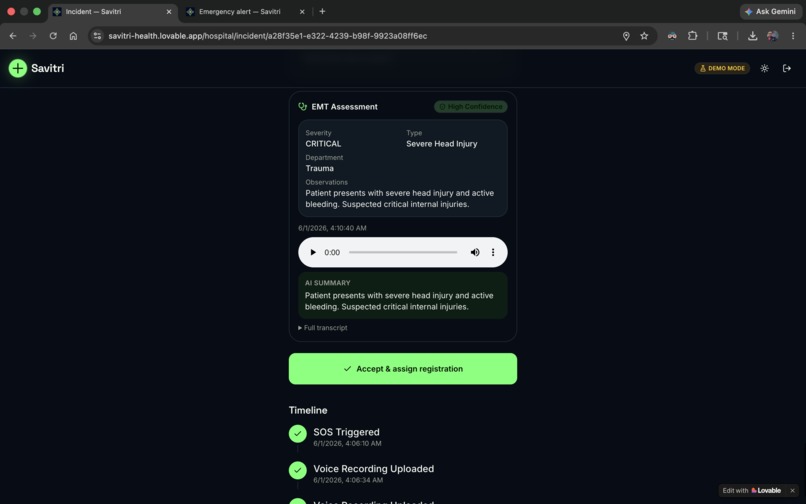Click the EMT Assessment heading

[344, 106]
